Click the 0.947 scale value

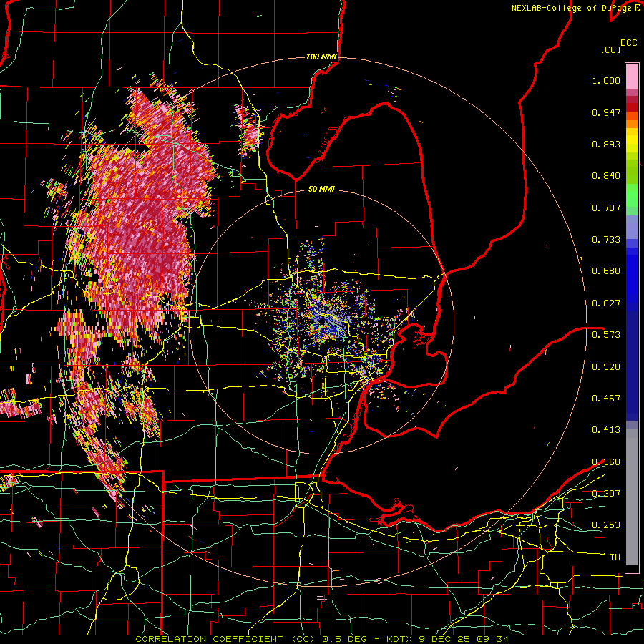(606, 112)
